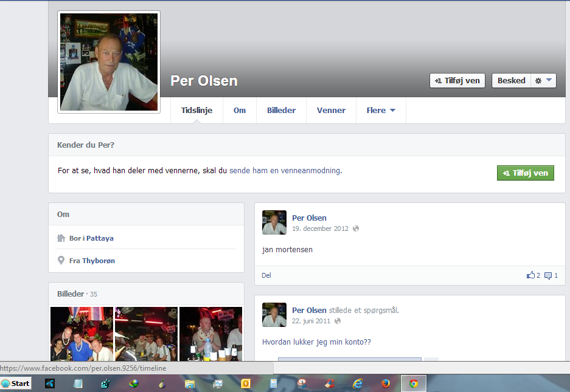Open the Telenor app from the taskbar
The height and width of the screenshot is (392, 570).
[50, 383]
